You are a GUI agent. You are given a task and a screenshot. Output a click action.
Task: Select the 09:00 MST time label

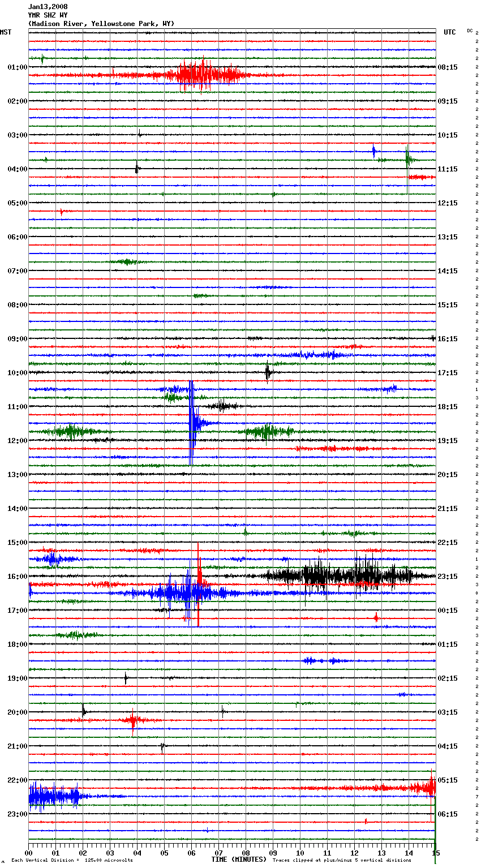(17, 339)
